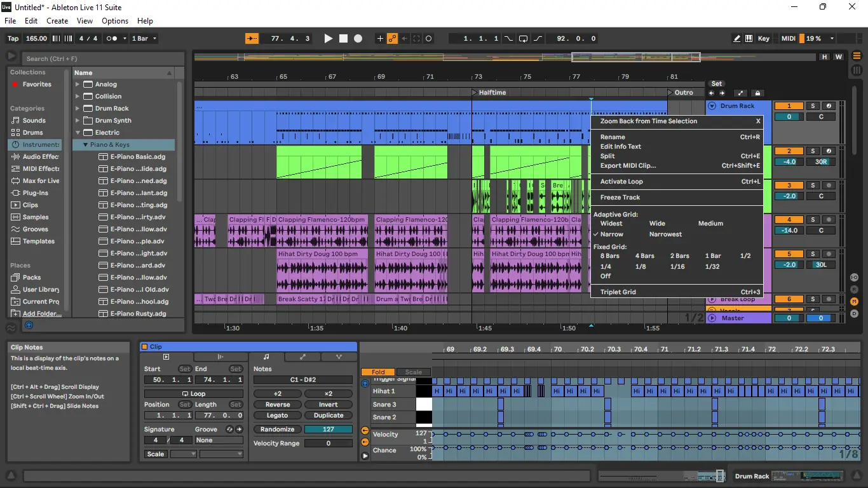The image size is (868, 488).
Task: Click the Tap tempo button
Action: [x=13, y=39]
